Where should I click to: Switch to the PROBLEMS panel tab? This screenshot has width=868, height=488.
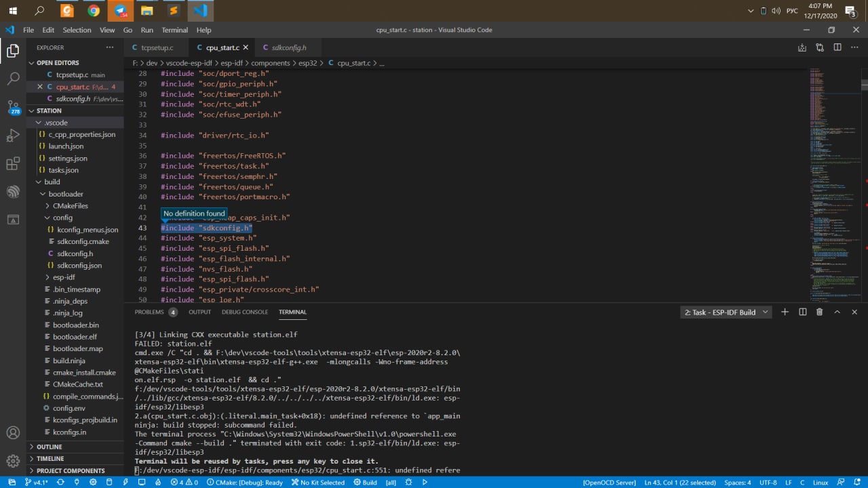[x=149, y=312]
